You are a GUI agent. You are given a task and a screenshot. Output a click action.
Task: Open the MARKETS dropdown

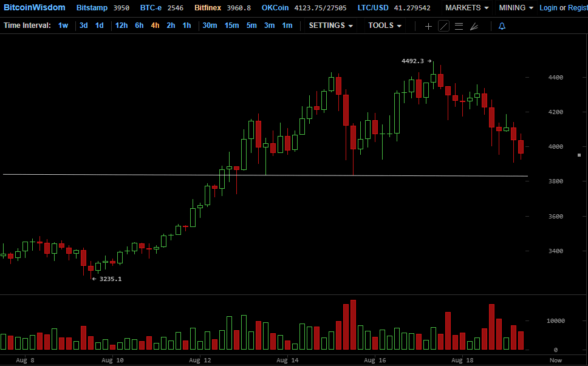click(x=467, y=8)
